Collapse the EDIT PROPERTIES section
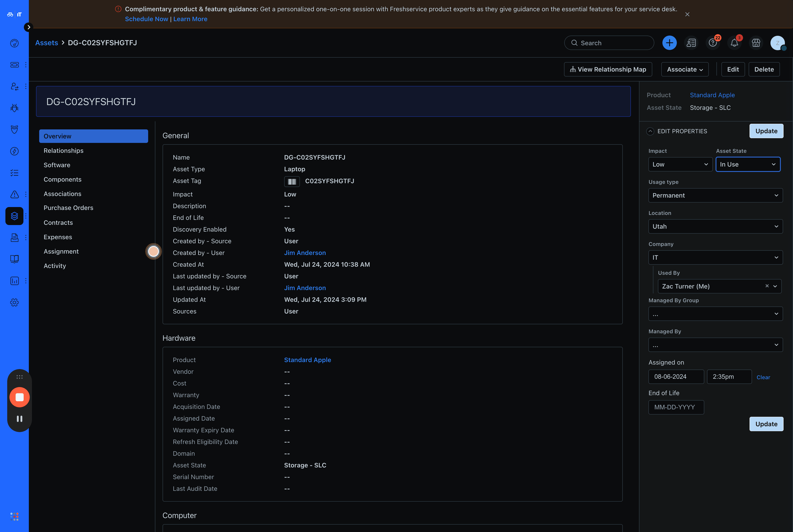 click(x=650, y=131)
